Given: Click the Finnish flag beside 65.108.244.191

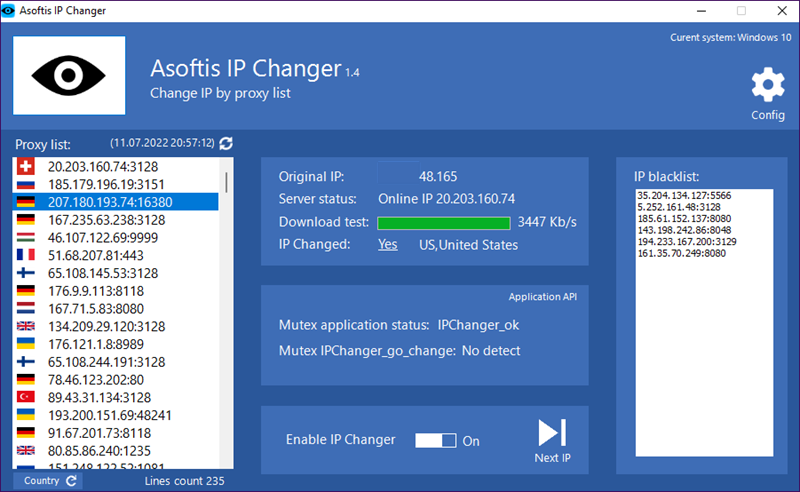Looking at the screenshot, I should 26,362.
